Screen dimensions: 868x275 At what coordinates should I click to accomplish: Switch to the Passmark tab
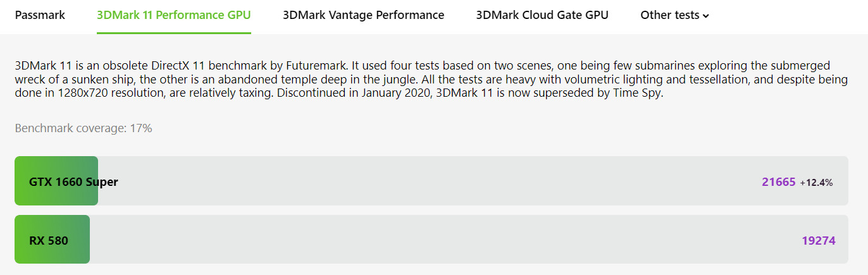coord(40,15)
